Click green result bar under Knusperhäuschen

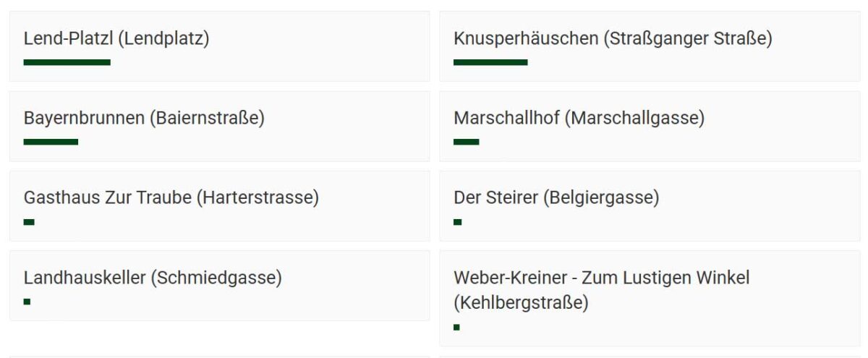490,62
